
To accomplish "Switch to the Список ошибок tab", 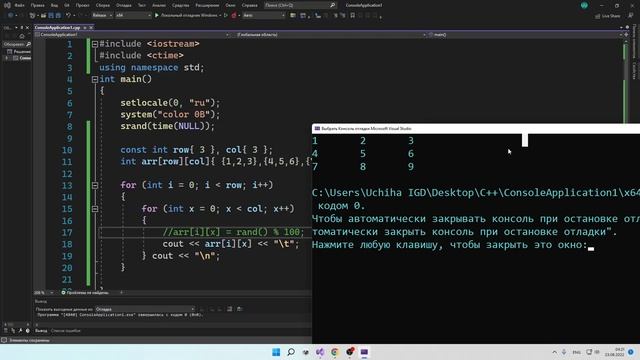I will pyautogui.click(x=65, y=331).
